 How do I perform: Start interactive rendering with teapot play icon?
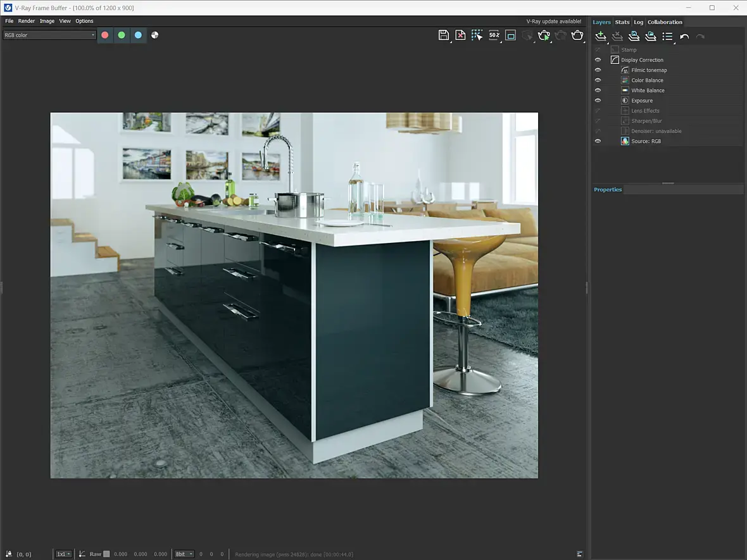click(x=544, y=35)
